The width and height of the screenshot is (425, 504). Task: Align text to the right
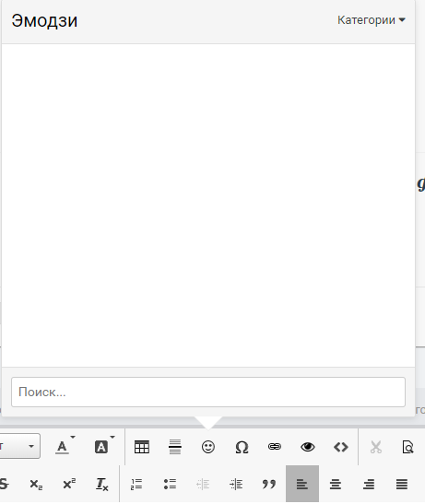pos(369,484)
